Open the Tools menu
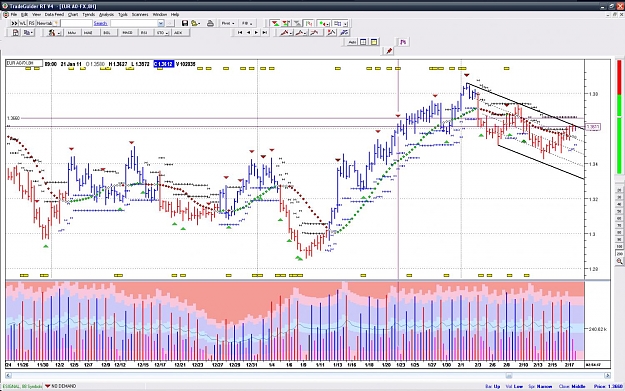 point(123,14)
